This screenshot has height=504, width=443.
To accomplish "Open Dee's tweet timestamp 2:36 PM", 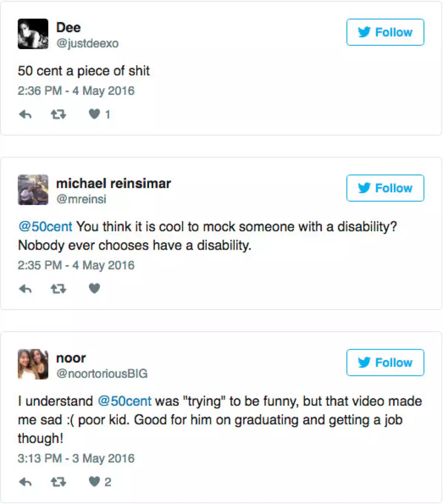I will (x=76, y=91).
